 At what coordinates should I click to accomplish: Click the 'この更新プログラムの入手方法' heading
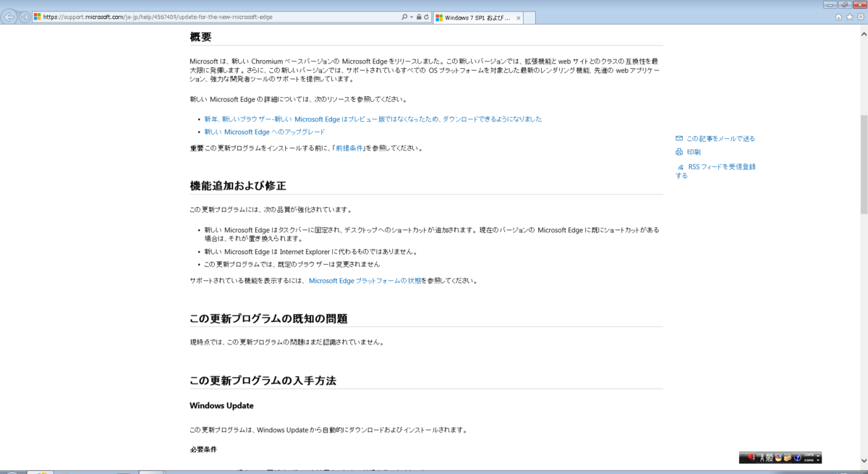tap(263, 380)
